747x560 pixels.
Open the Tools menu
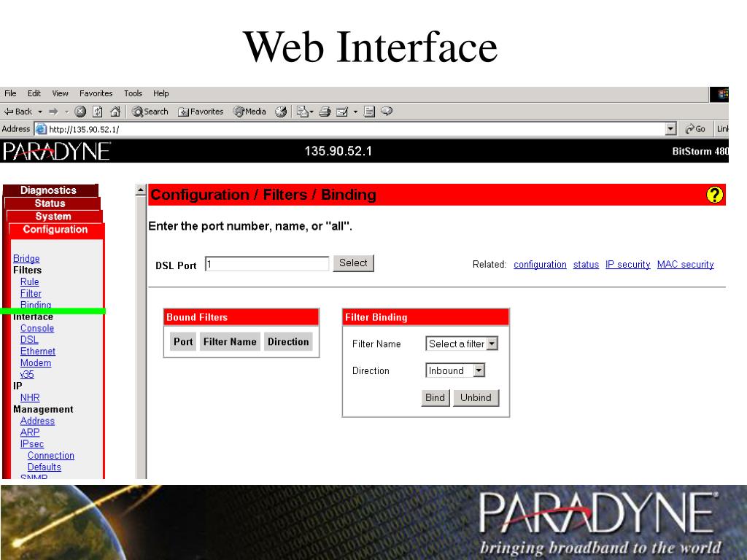[x=133, y=93]
